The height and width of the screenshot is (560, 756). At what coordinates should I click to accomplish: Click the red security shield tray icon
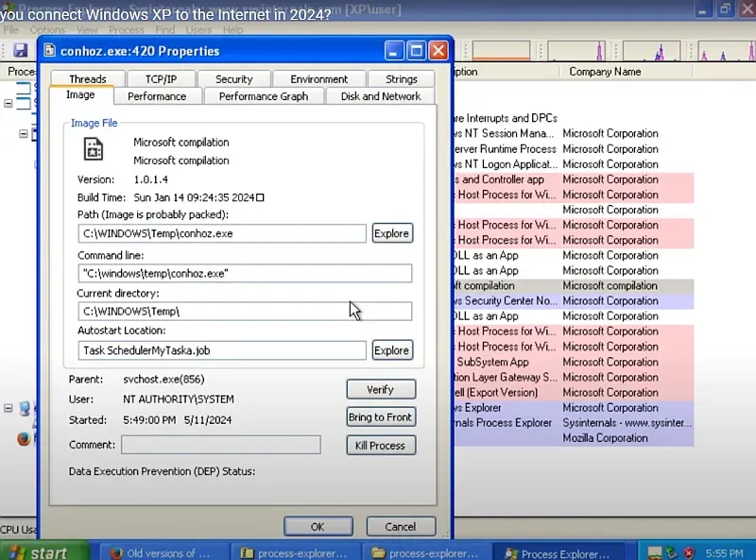pos(689,552)
